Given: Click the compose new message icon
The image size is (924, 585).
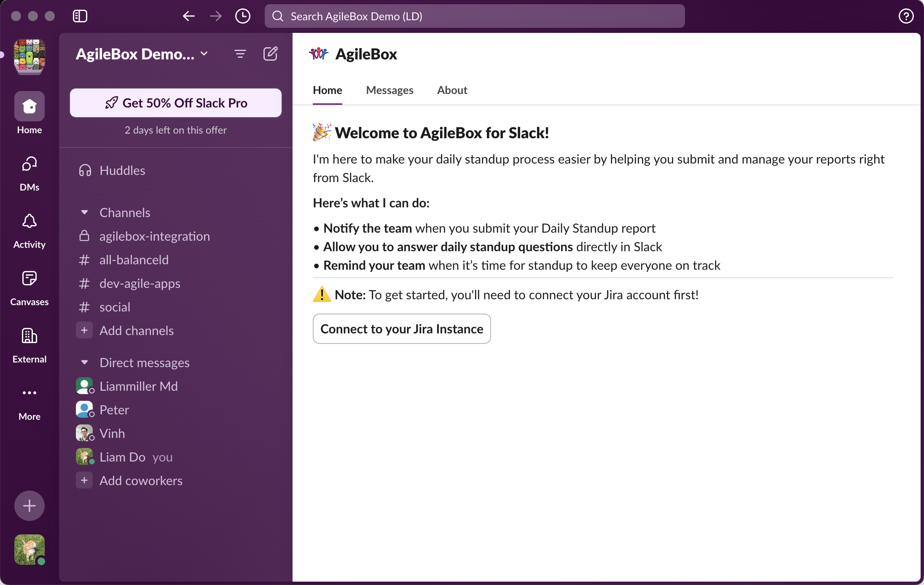Looking at the screenshot, I should click(x=270, y=54).
